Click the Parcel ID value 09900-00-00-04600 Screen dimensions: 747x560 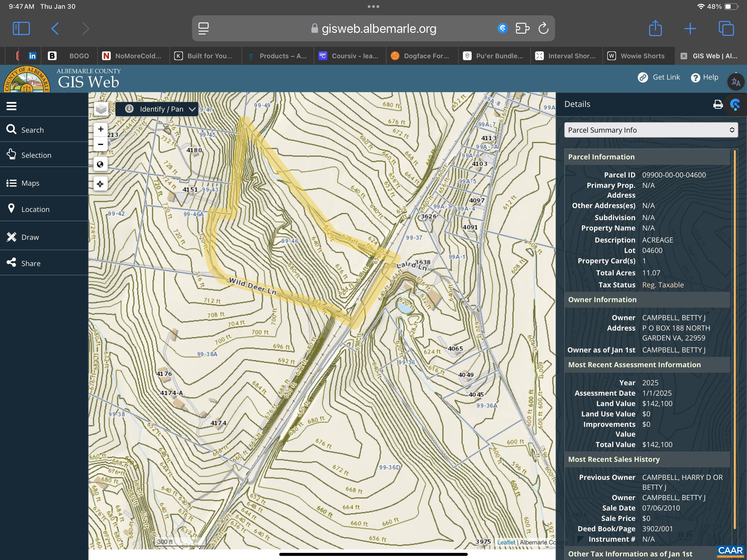click(674, 175)
